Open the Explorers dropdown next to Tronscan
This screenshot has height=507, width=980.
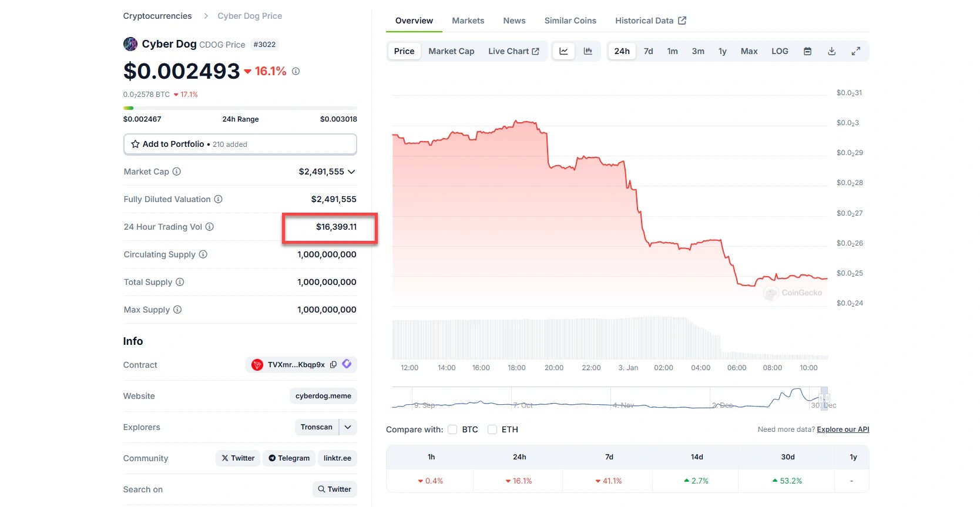348,427
